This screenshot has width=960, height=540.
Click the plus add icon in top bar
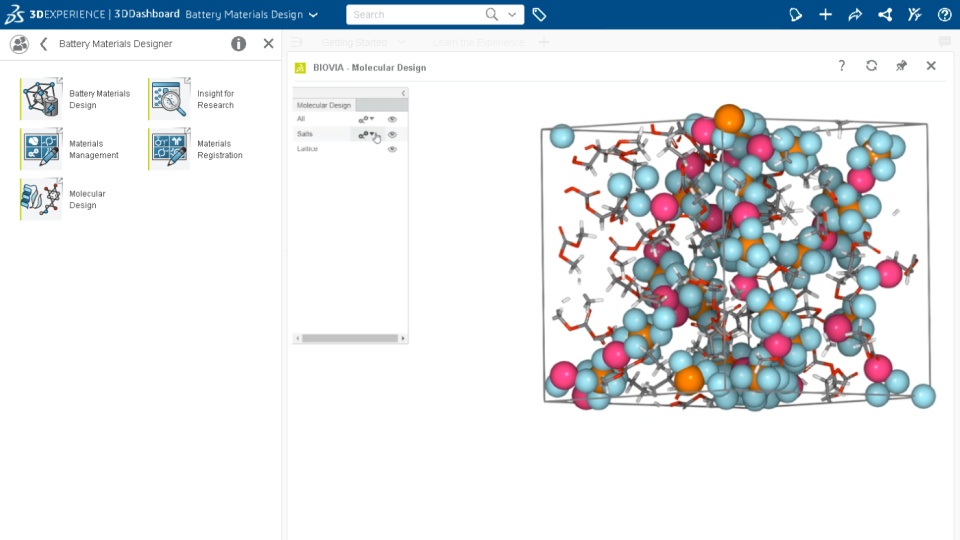pyautogui.click(x=825, y=15)
